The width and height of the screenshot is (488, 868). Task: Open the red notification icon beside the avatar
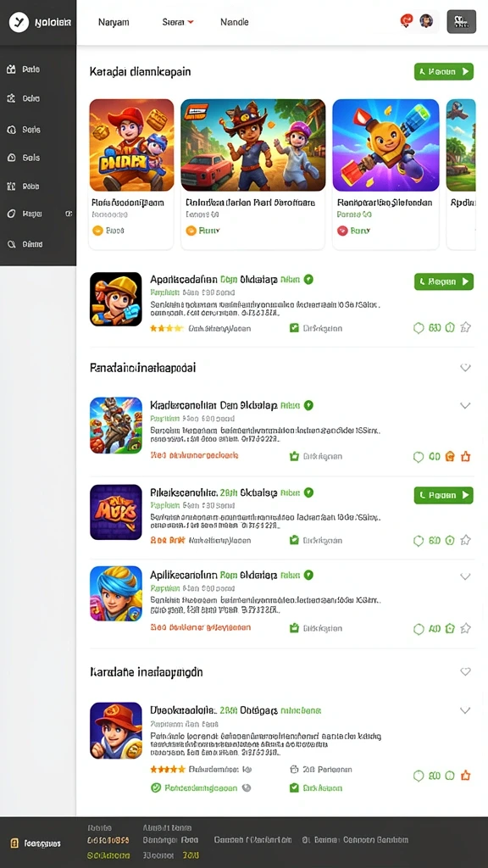[x=407, y=21]
